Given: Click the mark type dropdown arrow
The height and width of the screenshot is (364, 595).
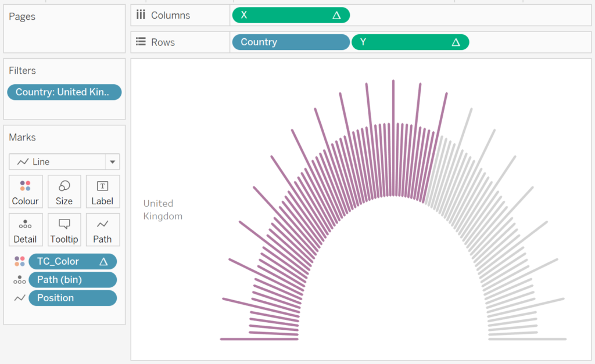Looking at the screenshot, I should click(112, 162).
